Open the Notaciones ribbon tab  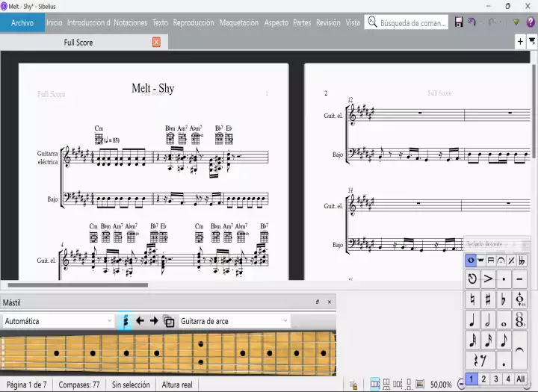(x=130, y=22)
